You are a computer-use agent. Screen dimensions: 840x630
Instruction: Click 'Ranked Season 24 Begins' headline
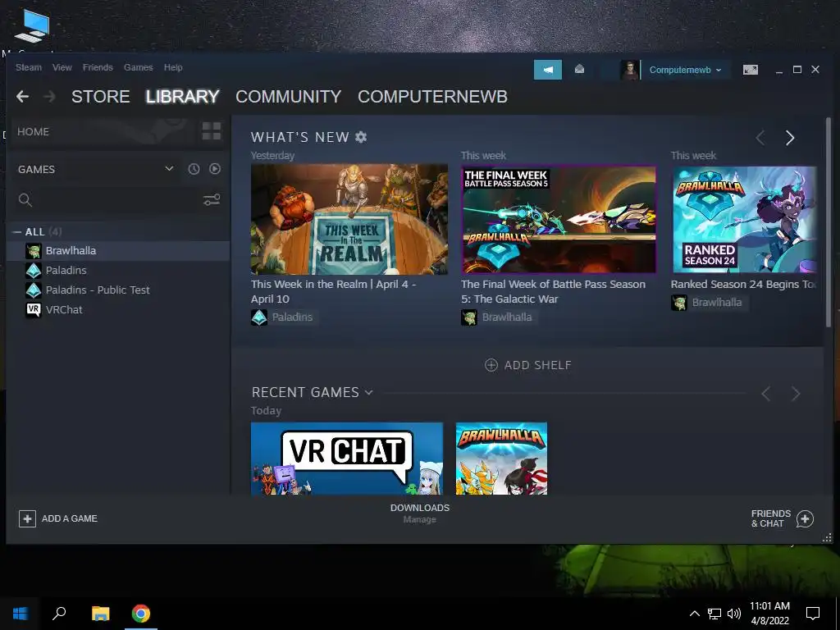point(743,285)
